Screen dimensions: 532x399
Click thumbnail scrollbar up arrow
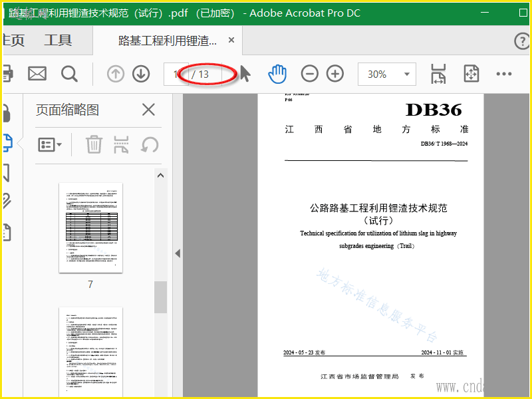160,176
